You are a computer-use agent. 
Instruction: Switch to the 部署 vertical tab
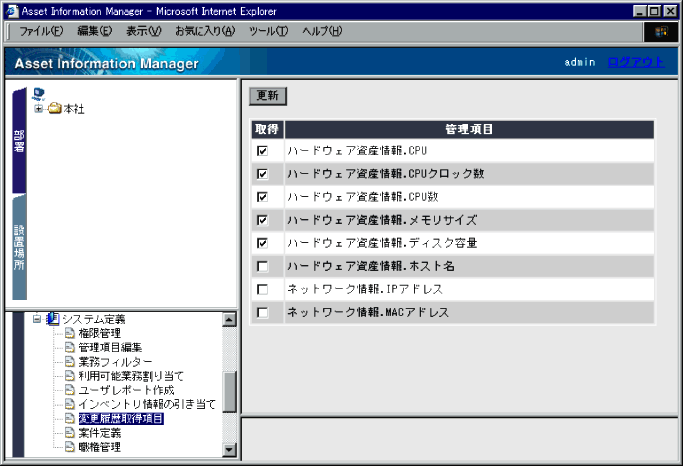pyautogui.click(x=19, y=140)
